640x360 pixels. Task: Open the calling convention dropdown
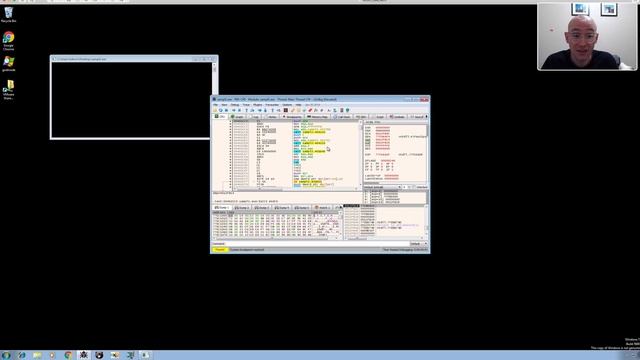[x=382, y=187]
